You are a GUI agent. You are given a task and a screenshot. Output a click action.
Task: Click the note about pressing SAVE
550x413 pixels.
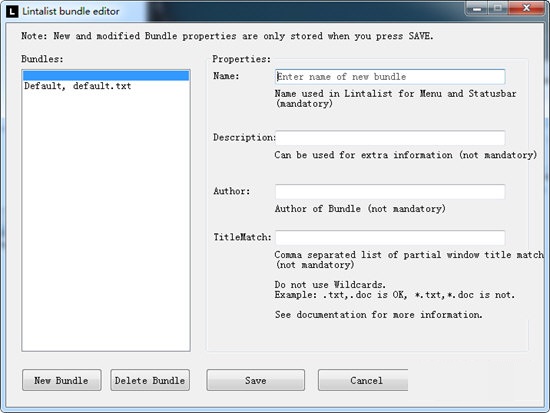pyautogui.click(x=227, y=36)
